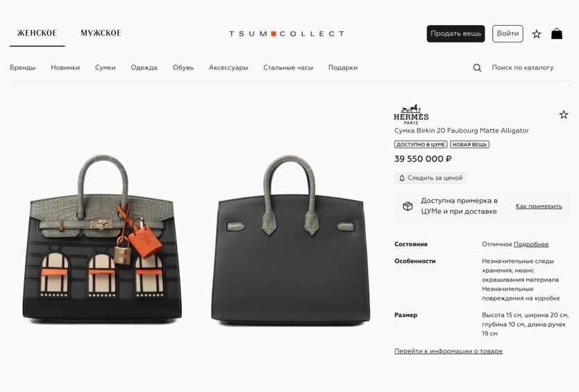
Task: Click the TSUM Collect logo
Action: (287, 33)
